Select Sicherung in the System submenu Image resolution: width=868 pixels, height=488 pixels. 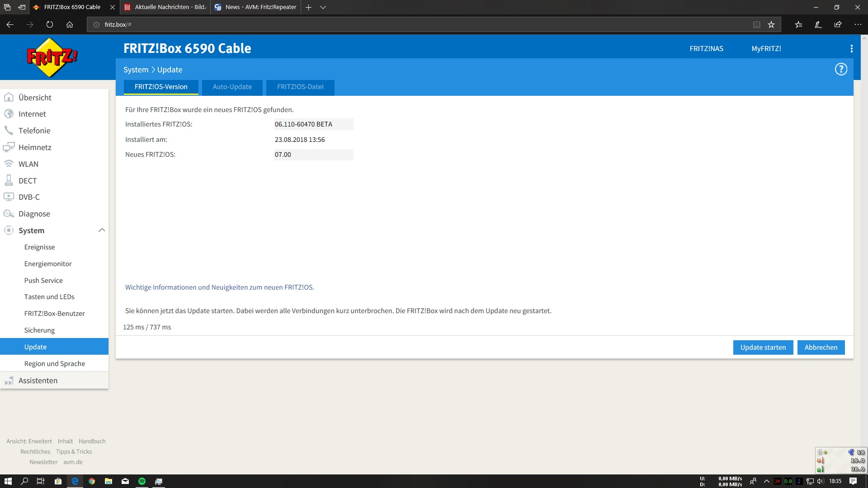(x=39, y=330)
